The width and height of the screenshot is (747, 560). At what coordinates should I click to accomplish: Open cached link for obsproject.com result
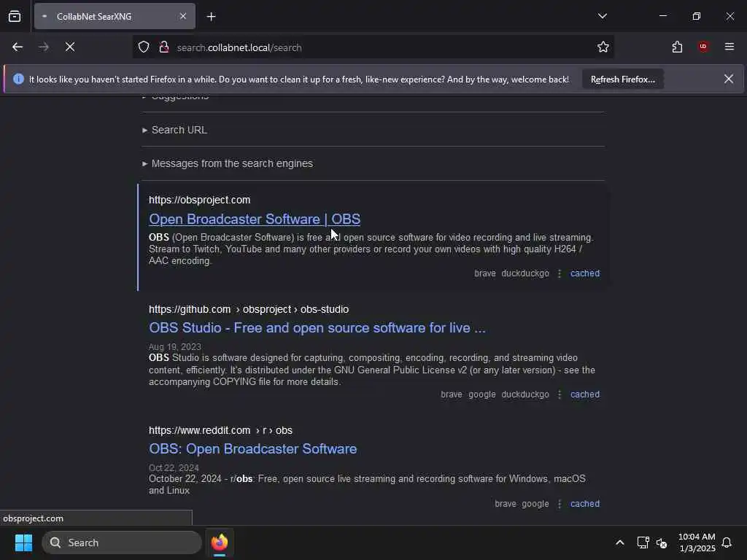click(584, 273)
